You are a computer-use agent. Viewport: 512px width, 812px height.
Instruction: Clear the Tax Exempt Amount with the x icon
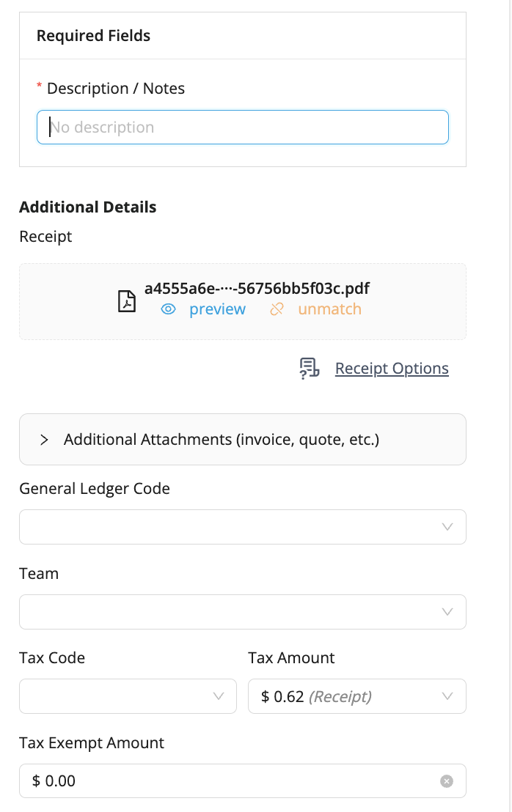[447, 781]
